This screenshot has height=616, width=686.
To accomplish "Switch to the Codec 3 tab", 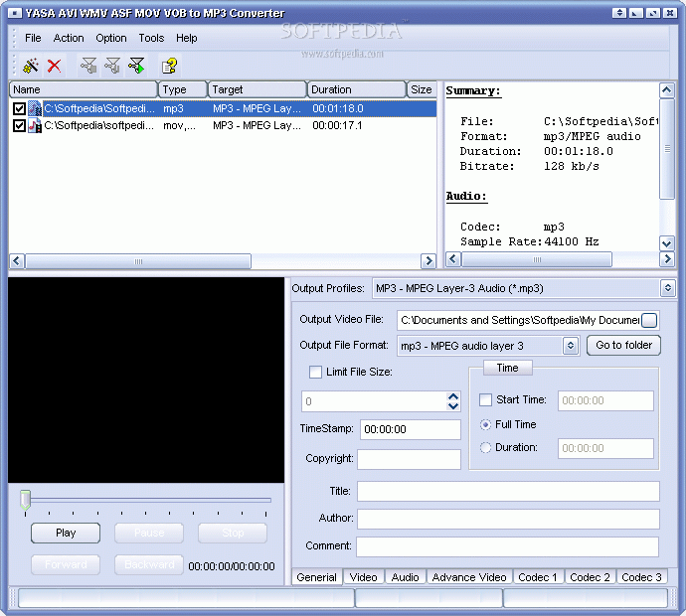I will point(641,577).
